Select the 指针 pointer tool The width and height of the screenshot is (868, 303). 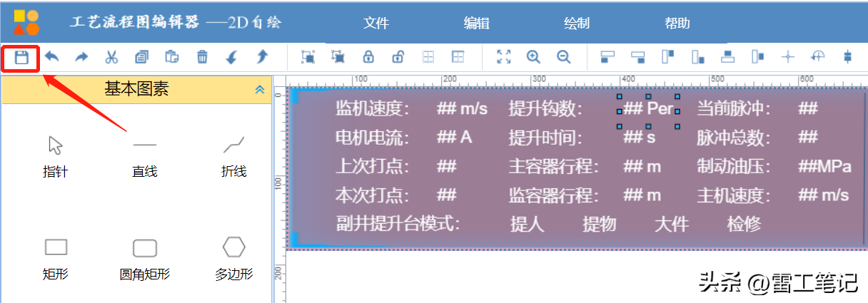tap(56, 154)
